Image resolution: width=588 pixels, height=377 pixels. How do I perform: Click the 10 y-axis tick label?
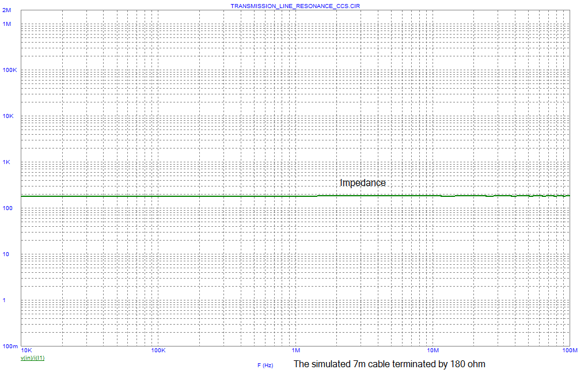tap(6, 254)
